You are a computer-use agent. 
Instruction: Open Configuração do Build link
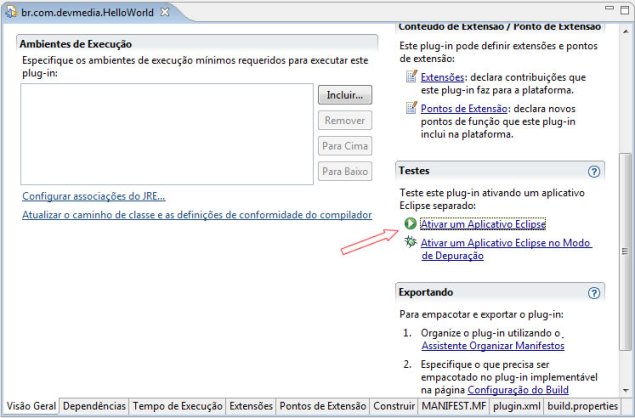tap(518, 390)
